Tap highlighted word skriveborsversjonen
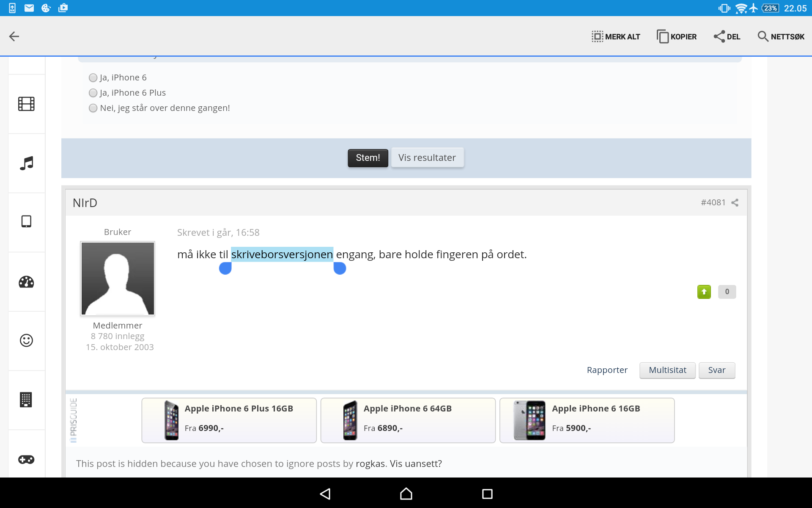The width and height of the screenshot is (812, 508). 282,254
